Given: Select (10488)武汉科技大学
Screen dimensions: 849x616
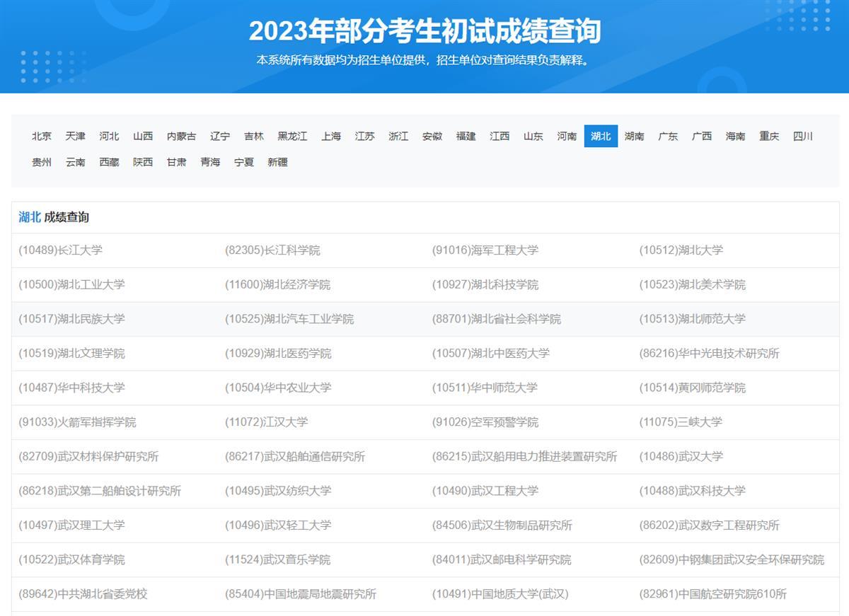Looking at the screenshot, I should tap(693, 491).
